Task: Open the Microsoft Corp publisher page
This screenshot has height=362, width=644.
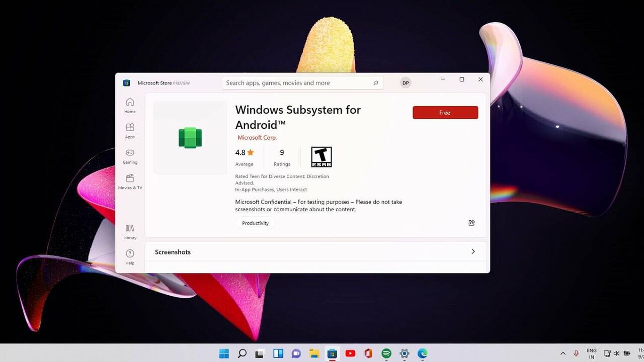Action: click(257, 137)
